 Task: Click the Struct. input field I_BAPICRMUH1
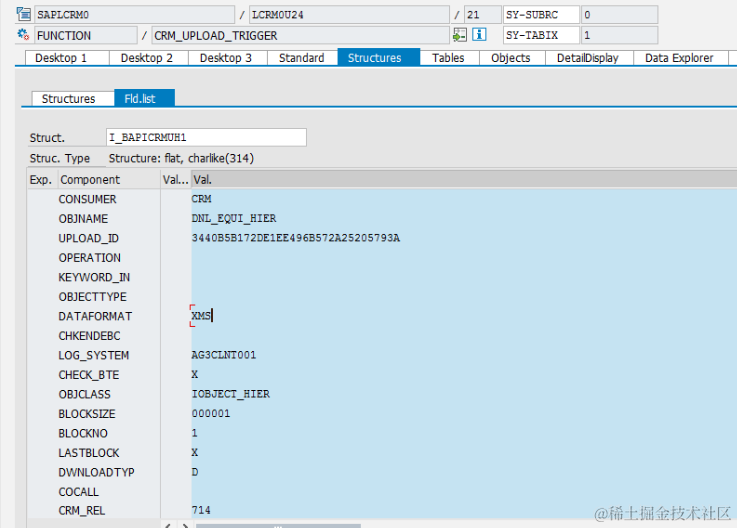(x=206, y=137)
